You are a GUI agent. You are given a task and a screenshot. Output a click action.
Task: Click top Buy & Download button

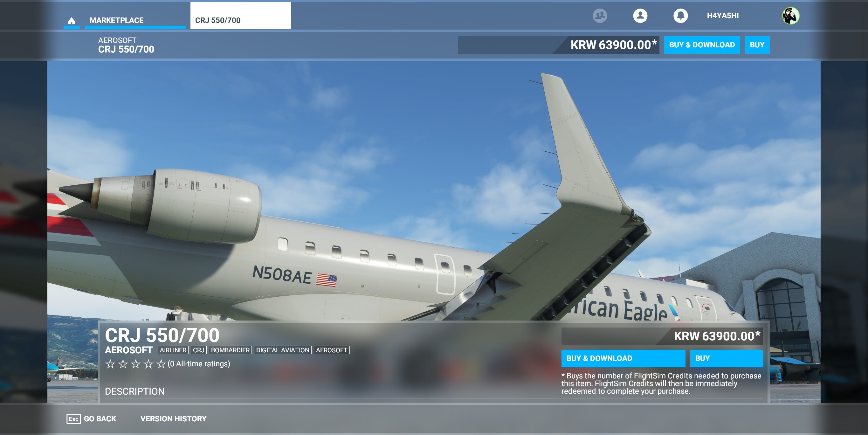pos(701,45)
